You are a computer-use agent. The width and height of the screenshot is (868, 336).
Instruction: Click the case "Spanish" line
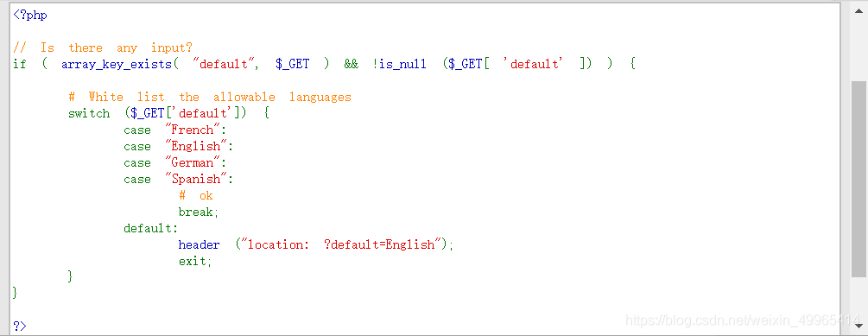pyautogui.click(x=179, y=180)
